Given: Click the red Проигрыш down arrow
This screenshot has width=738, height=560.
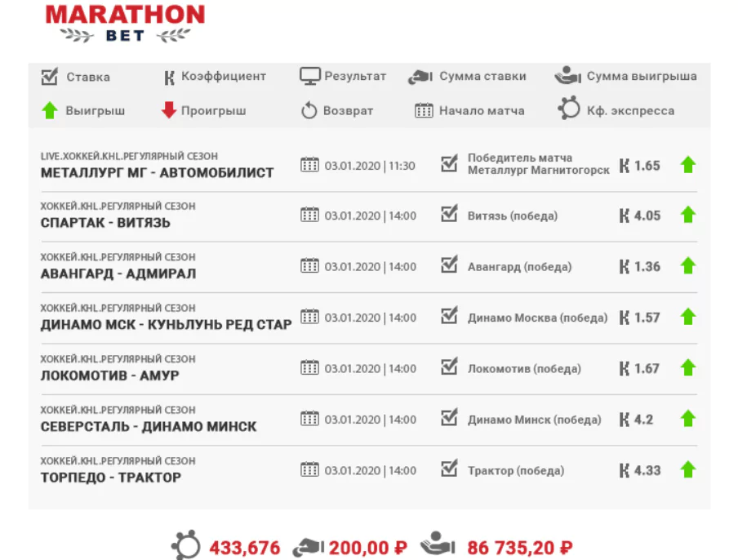Looking at the screenshot, I should pos(168,110).
